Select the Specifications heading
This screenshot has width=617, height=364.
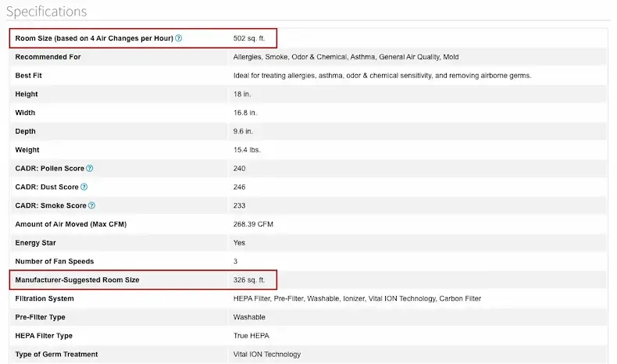[46, 12]
